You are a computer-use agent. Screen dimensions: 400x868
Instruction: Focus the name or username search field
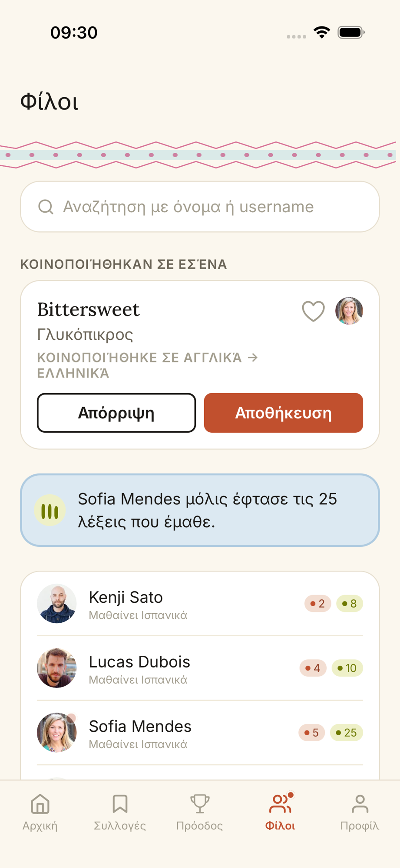tap(200, 207)
